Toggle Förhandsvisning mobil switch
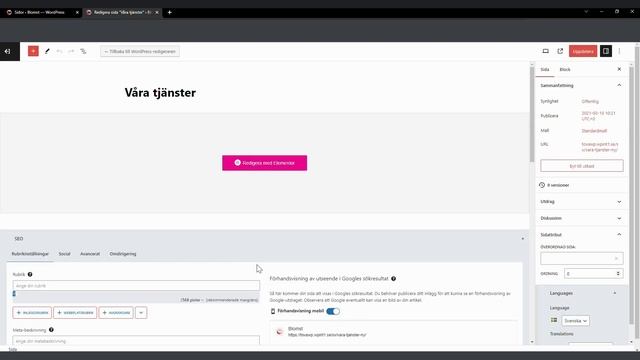Screen dimensions: 640x360 (x=333, y=311)
